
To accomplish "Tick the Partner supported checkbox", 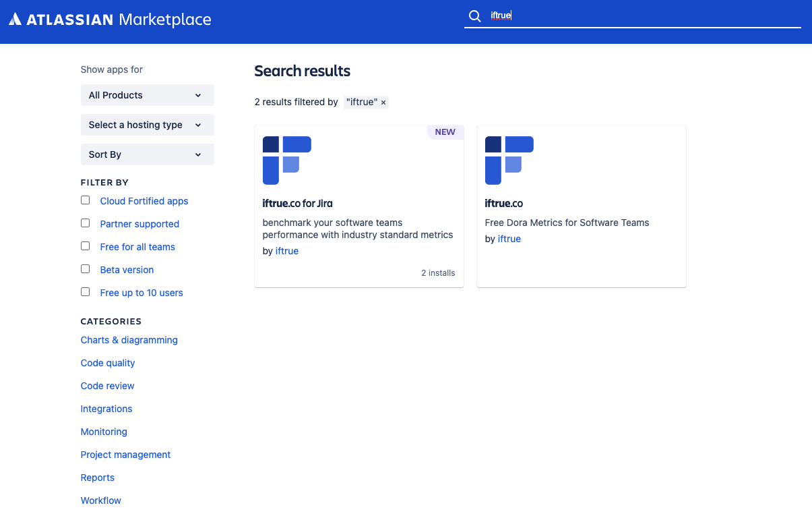I will pyautogui.click(x=86, y=223).
